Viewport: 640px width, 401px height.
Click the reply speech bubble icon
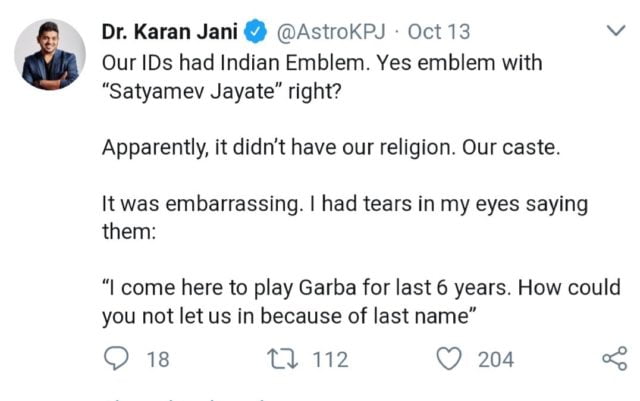coord(115,358)
